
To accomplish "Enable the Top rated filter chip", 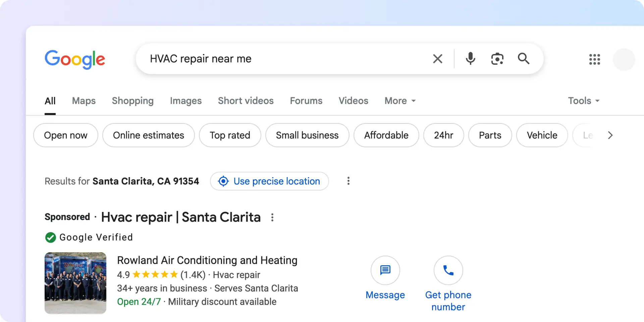I will tap(230, 135).
